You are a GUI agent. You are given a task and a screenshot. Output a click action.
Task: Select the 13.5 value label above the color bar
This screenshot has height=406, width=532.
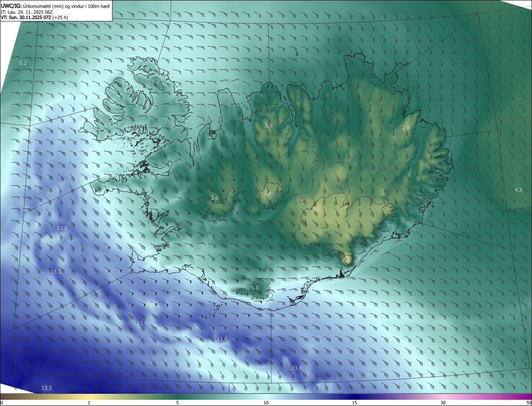[x=47, y=388]
